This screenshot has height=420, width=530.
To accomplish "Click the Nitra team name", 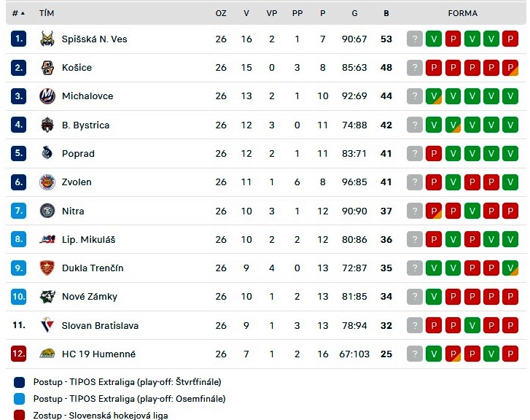I will point(73,211).
